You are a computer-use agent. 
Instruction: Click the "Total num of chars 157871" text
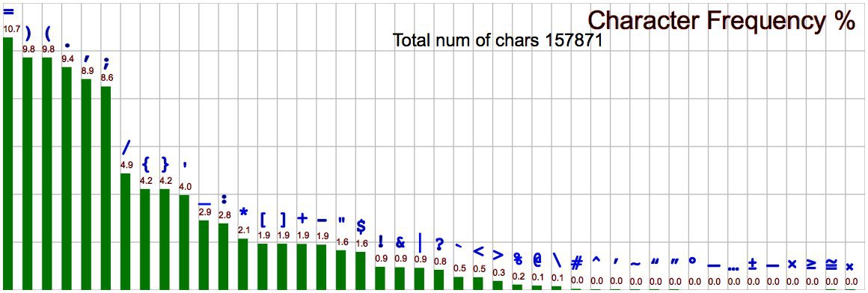pyautogui.click(x=497, y=40)
